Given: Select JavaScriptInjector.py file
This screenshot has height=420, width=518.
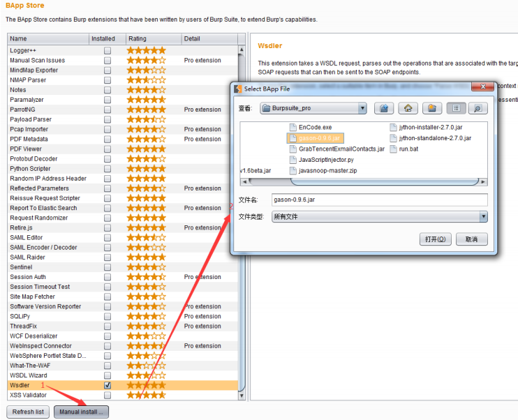Looking at the screenshot, I should point(322,160).
